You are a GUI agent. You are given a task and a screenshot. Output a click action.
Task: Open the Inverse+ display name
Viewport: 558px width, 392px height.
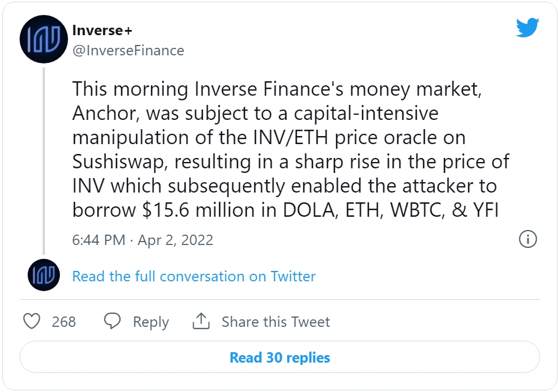click(102, 31)
